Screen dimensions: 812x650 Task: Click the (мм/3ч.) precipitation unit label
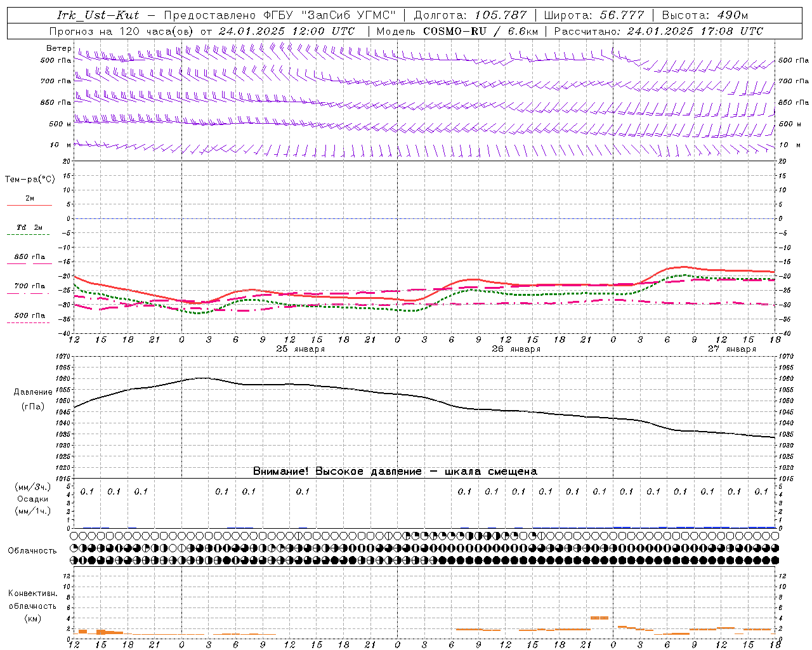tap(33, 487)
